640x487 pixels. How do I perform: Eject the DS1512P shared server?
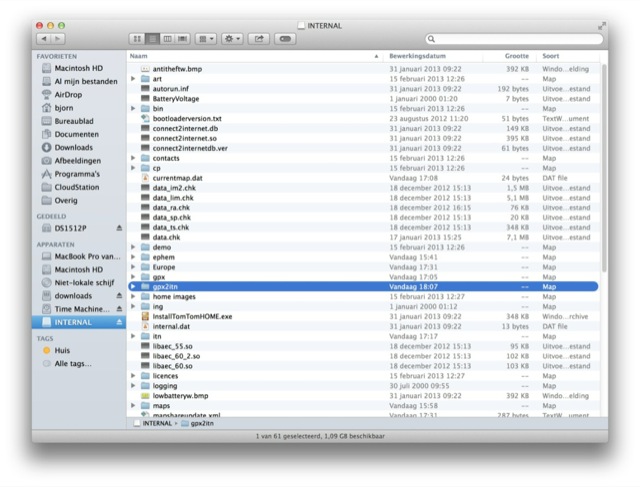click(119, 228)
